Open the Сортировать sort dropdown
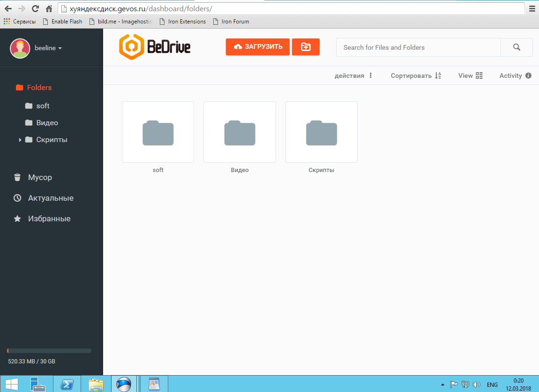The height and width of the screenshot is (392, 539). click(416, 75)
